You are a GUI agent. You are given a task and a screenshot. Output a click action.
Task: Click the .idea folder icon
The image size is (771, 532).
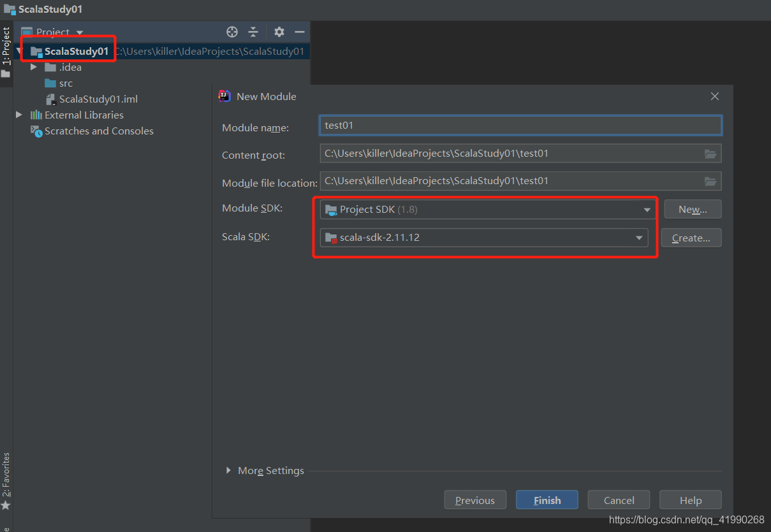(50, 67)
